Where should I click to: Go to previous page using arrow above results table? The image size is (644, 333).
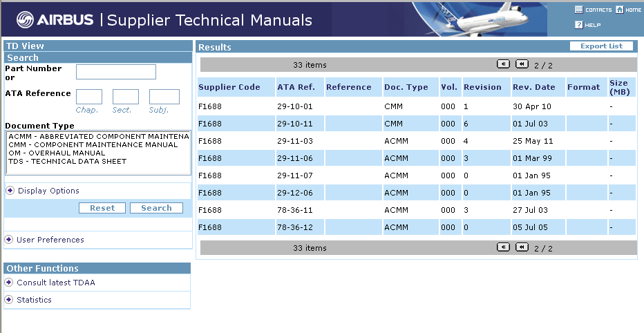503,64
